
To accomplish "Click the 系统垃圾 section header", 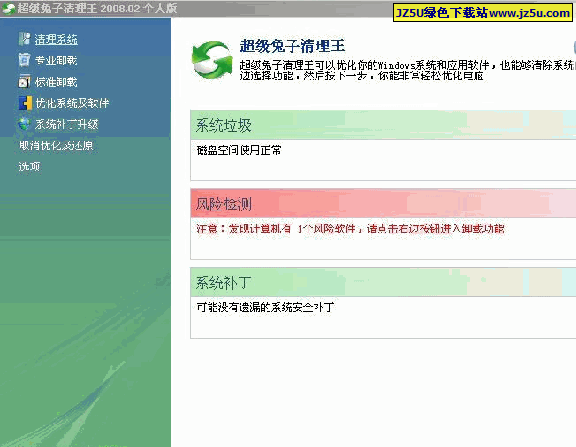I will (383, 125).
